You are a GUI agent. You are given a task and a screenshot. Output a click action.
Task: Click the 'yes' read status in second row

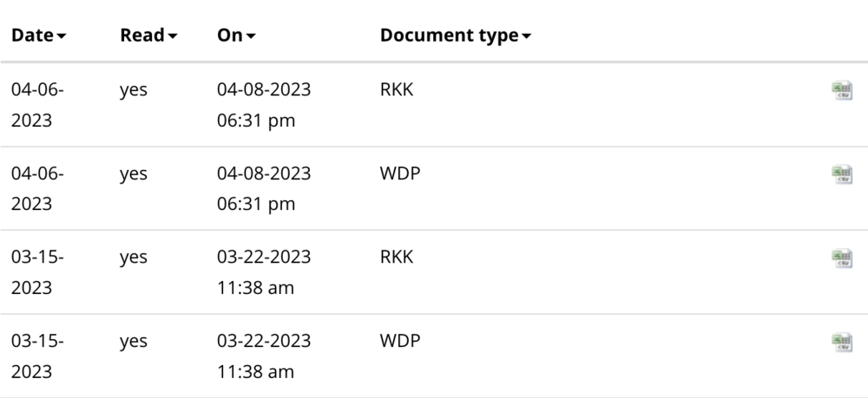(x=134, y=173)
